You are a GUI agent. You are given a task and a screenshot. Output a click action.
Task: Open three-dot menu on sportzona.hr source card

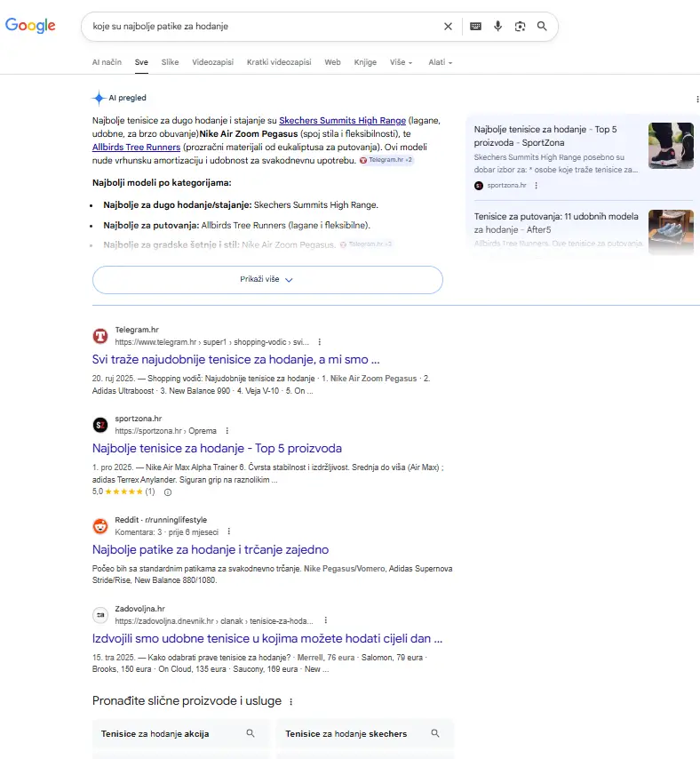(536, 186)
